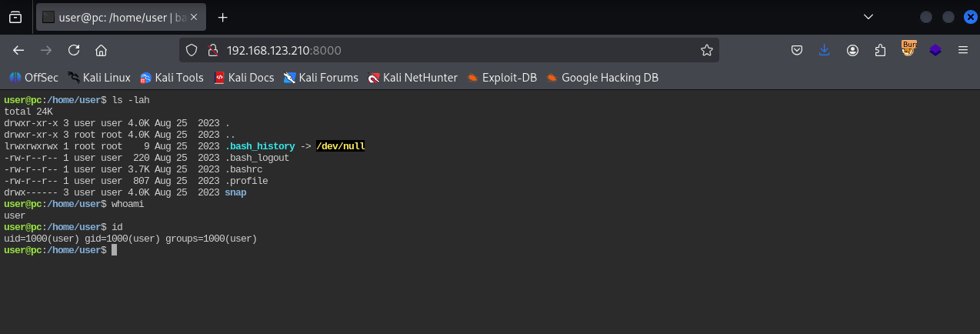Open a new tab with plus button
The height and width of the screenshot is (334, 980).
click(223, 17)
